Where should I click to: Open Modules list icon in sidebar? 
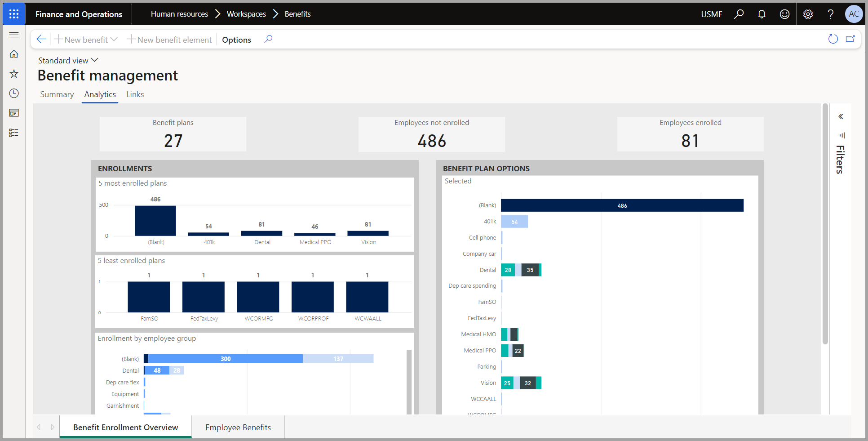coord(14,133)
